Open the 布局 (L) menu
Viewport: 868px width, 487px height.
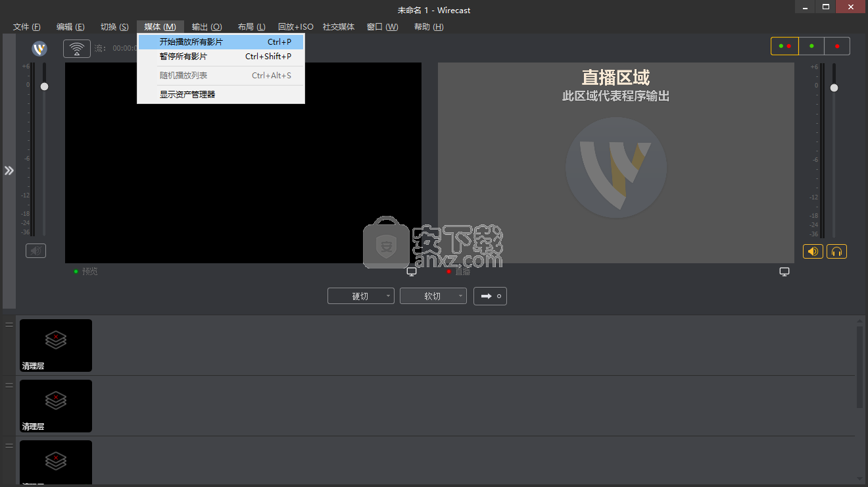click(x=252, y=27)
